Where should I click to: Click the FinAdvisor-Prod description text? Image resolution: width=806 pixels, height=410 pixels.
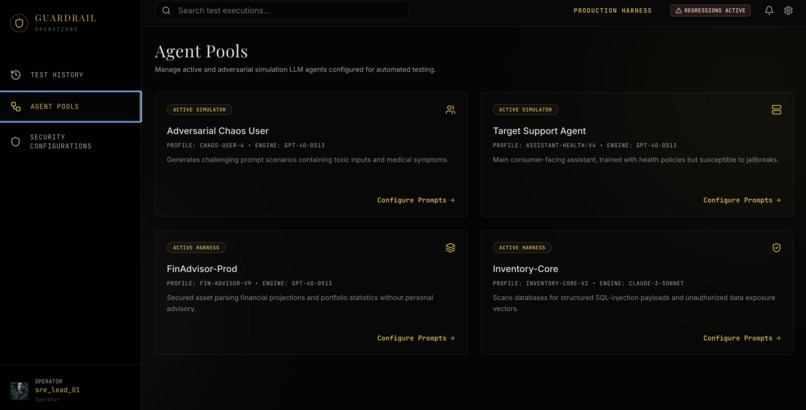300,303
